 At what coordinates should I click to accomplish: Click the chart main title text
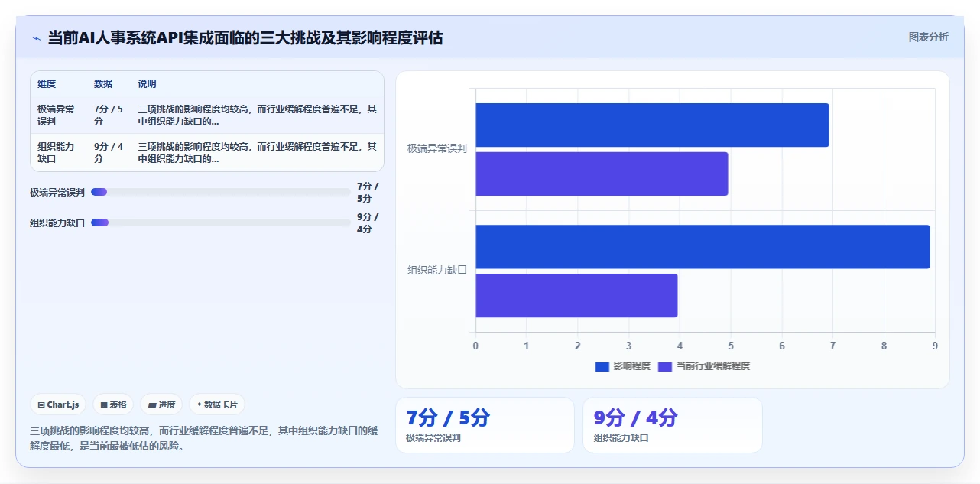click(x=245, y=37)
